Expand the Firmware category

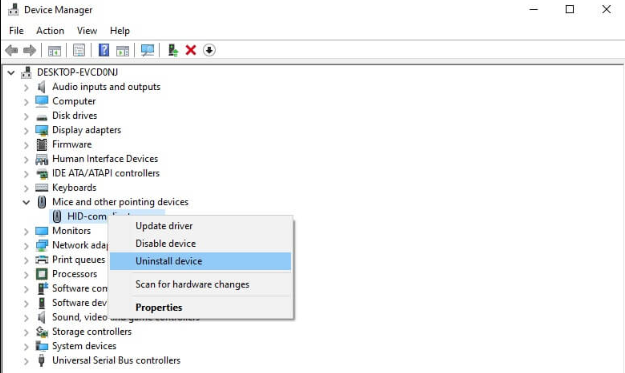pyautogui.click(x=26, y=145)
